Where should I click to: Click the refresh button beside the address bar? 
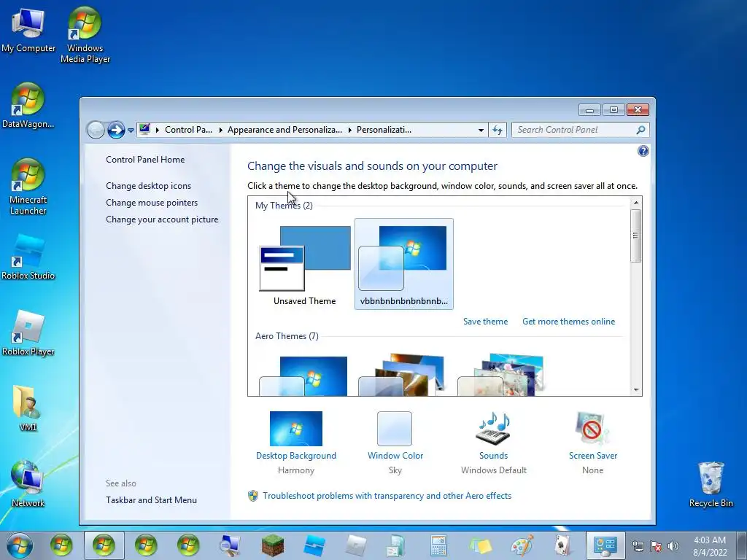[498, 130]
